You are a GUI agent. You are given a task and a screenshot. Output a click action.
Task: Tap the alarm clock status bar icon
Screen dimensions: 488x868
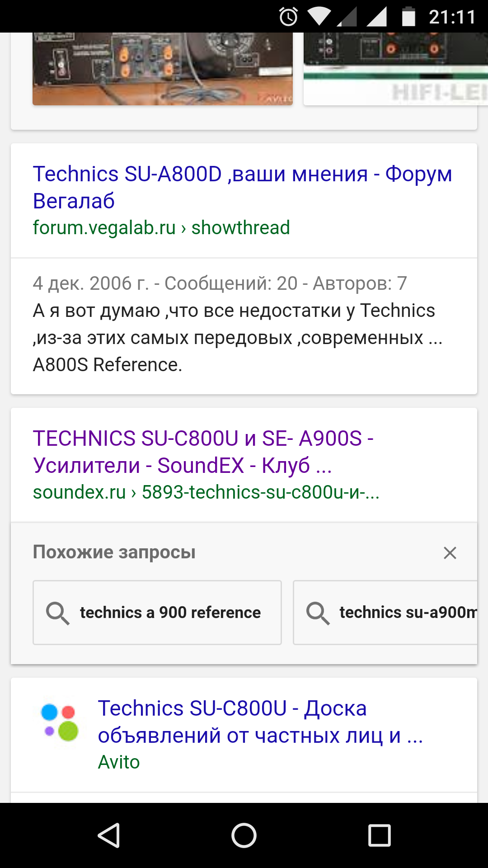click(x=288, y=17)
